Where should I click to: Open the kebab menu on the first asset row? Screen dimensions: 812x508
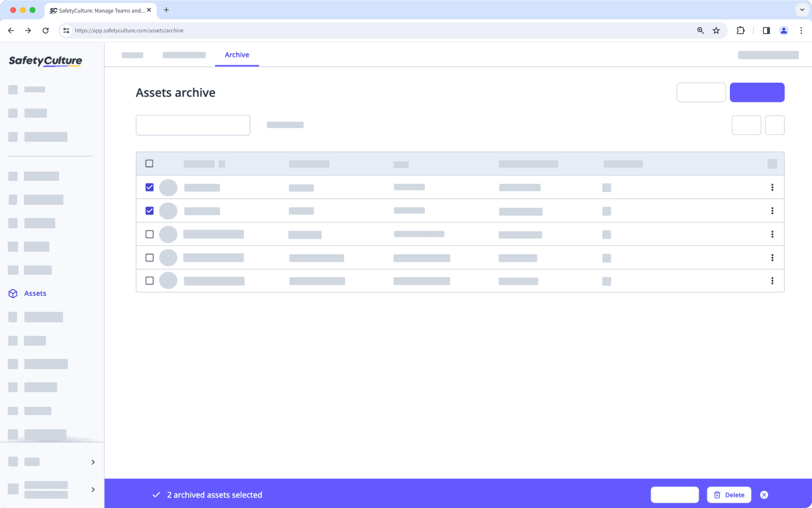pyautogui.click(x=772, y=187)
